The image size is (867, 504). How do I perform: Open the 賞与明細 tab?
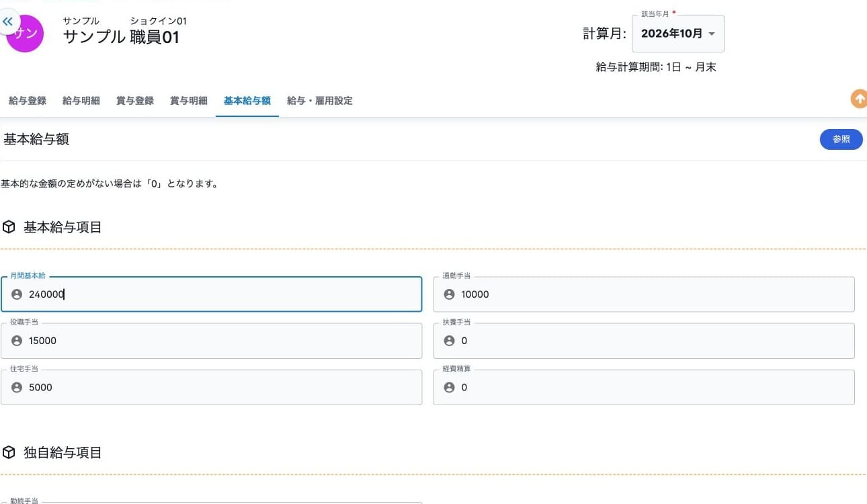(189, 101)
